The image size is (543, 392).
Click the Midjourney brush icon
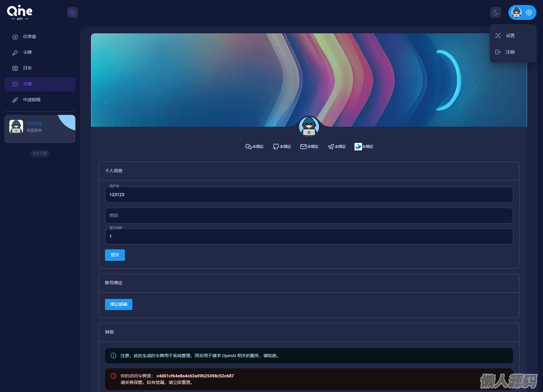15,100
